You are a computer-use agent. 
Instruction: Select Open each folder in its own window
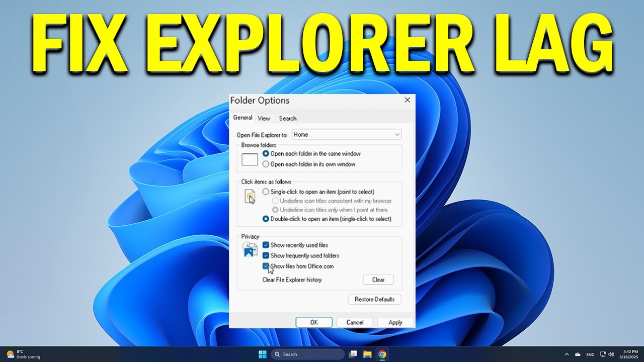pyautogui.click(x=266, y=164)
